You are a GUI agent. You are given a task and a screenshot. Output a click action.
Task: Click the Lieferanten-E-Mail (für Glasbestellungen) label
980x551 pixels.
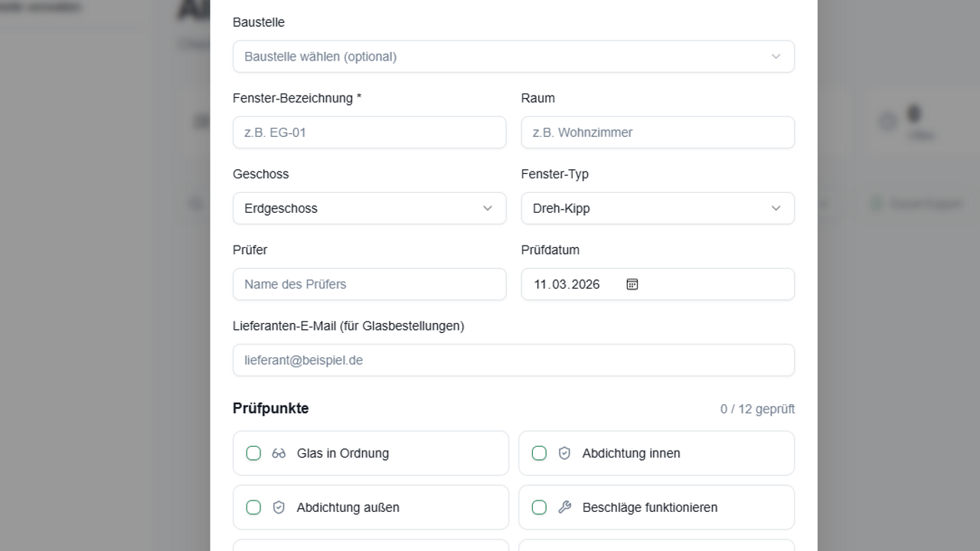point(348,326)
